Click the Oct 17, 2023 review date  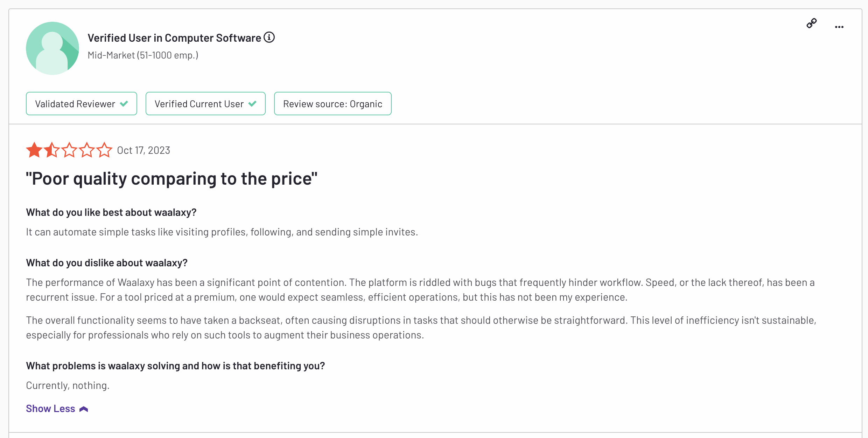click(x=143, y=150)
